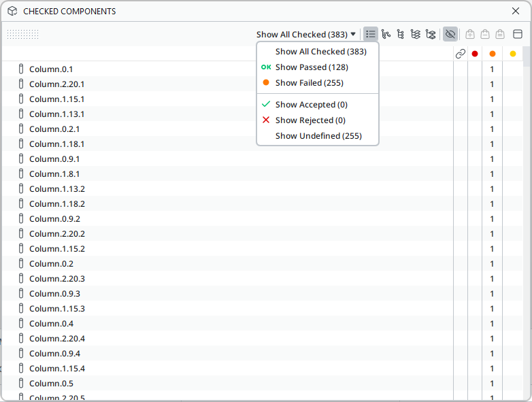Click the first hierarchy tree view icon

click(x=386, y=34)
